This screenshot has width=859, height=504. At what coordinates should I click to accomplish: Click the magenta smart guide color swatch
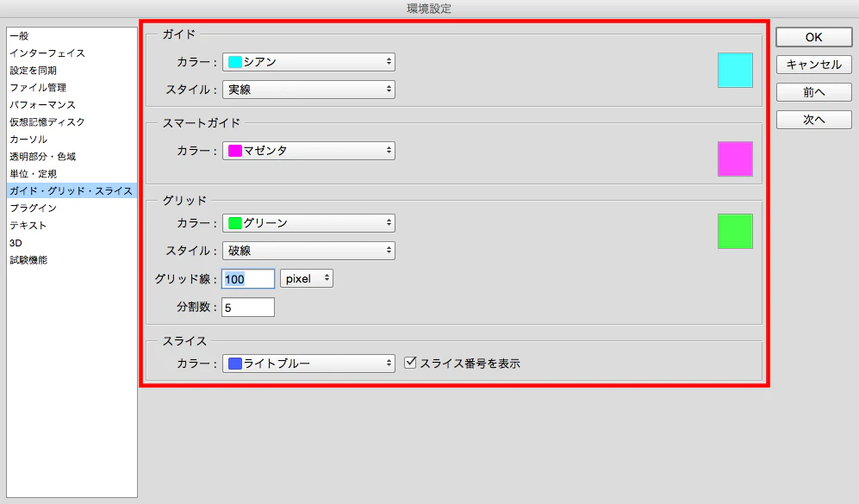click(x=735, y=159)
